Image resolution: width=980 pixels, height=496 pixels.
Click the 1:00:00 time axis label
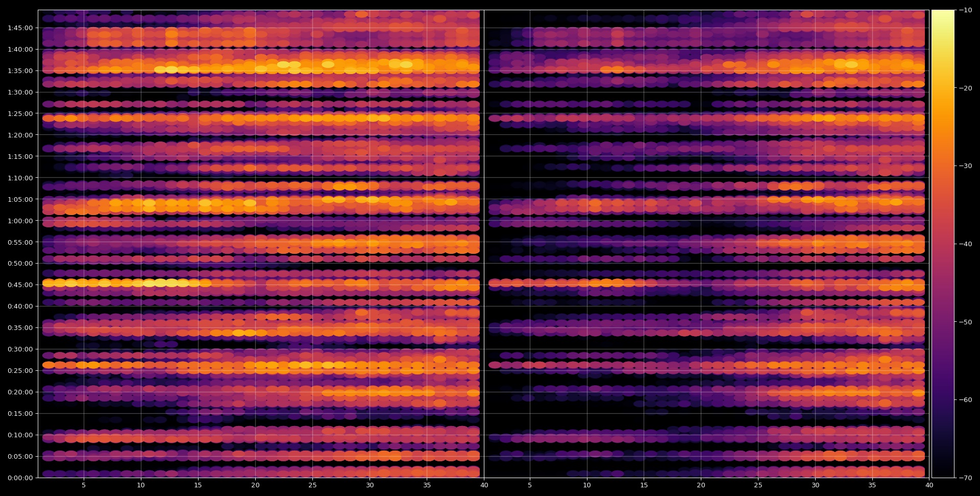20,221
